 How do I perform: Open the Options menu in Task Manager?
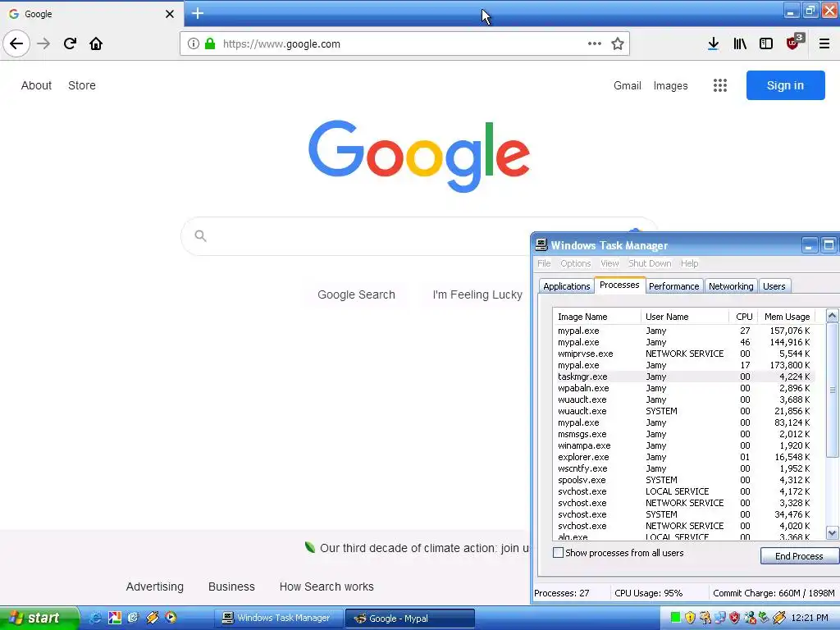(x=575, y=263)
